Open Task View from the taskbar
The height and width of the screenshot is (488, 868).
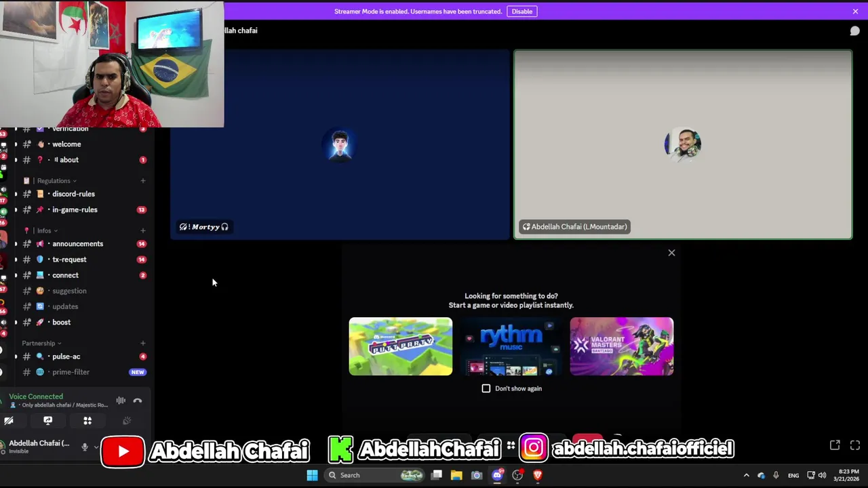(437, 475)
